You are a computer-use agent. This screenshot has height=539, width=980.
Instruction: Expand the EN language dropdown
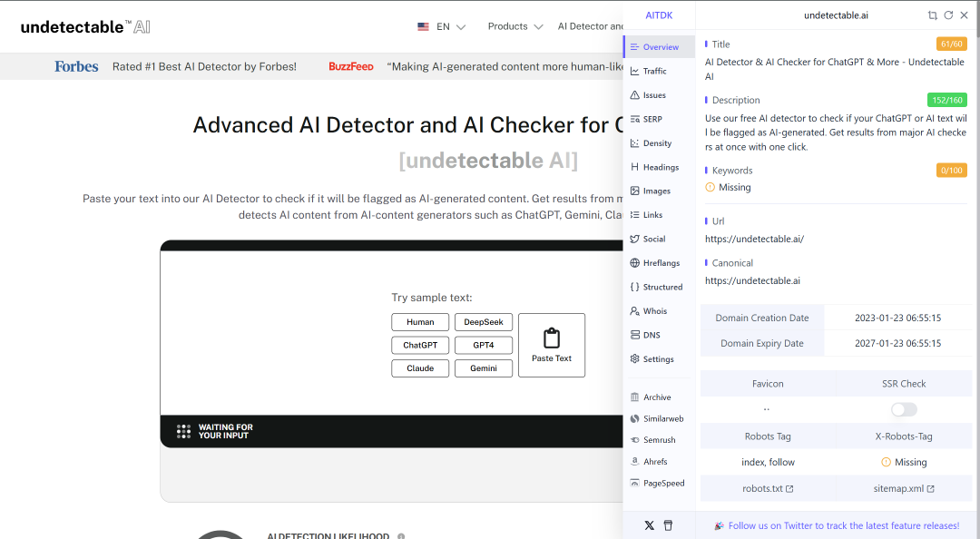(x=441, y=26)
